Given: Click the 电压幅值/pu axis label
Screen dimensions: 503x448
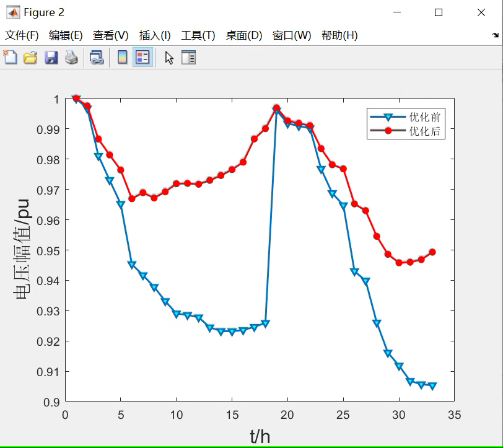Looking at the screenshot, I should [22, 251].
